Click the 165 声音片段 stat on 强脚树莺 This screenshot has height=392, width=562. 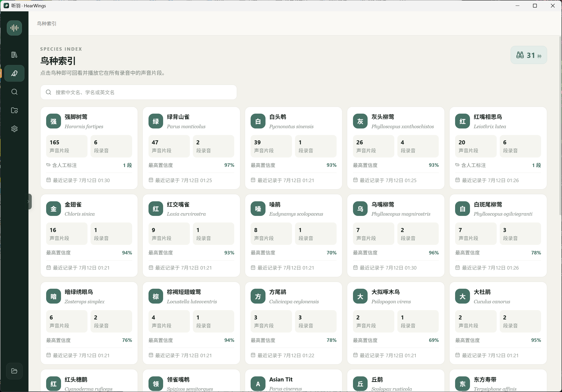(x=67, y=146)
